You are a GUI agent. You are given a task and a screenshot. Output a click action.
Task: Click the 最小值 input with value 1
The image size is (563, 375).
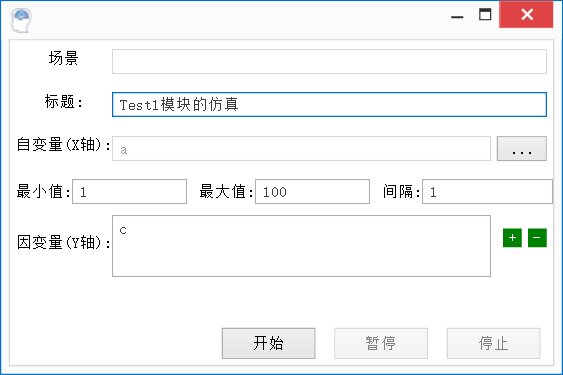coord(129,192)
